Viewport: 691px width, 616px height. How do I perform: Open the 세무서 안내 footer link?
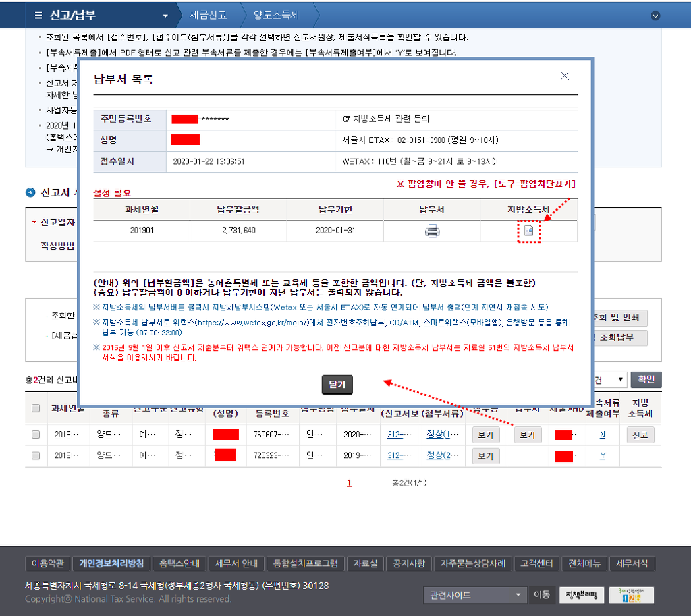pos(236,563)
